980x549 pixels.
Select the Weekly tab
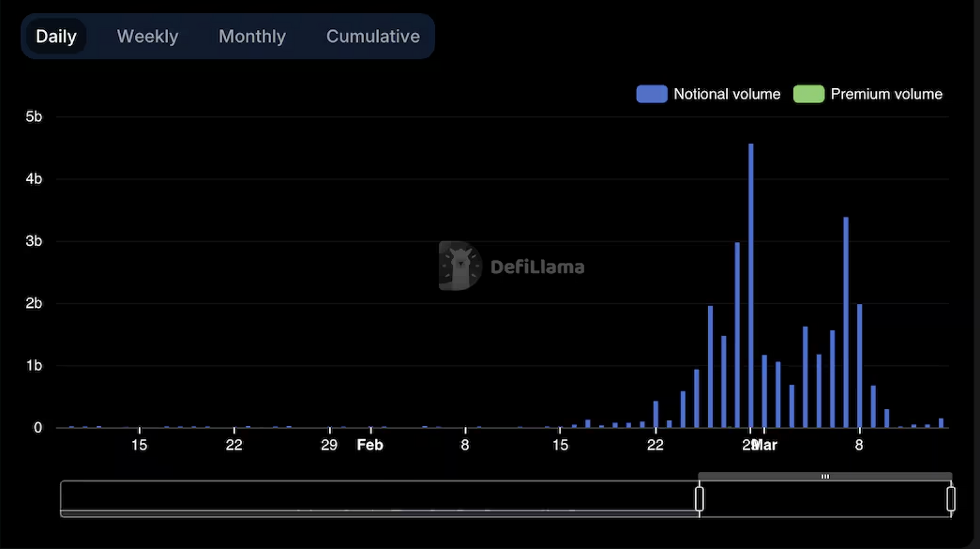click(148, 37)
